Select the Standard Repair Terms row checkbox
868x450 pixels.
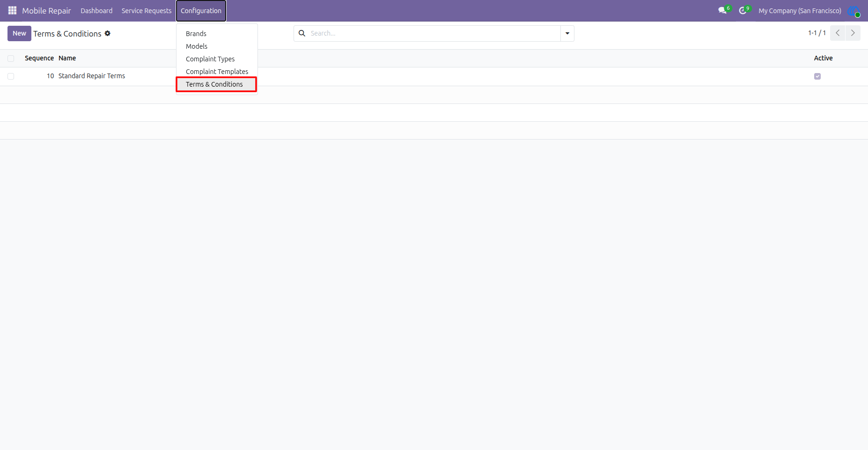[11, 76]
